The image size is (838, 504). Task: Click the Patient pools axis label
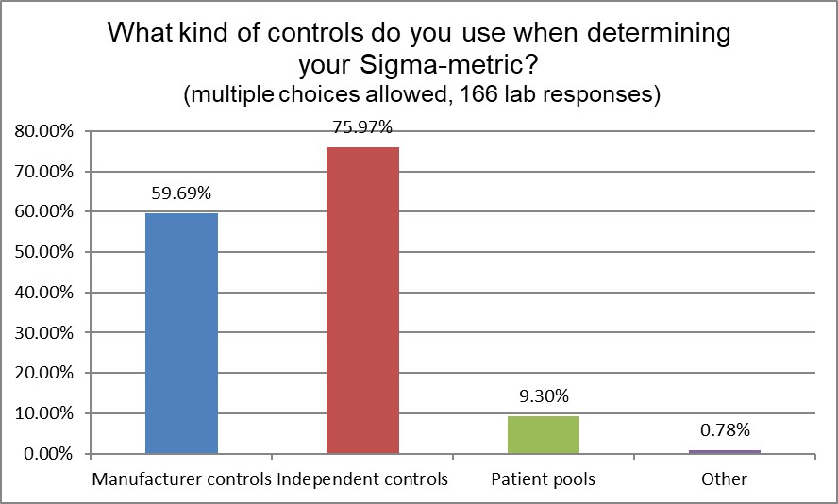coord(543,479)
